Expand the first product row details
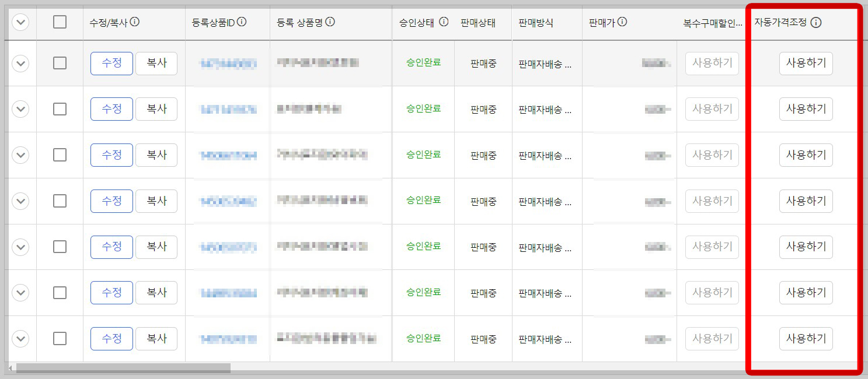The width and height of the screenshot is (868, 379). click(20, 63)
